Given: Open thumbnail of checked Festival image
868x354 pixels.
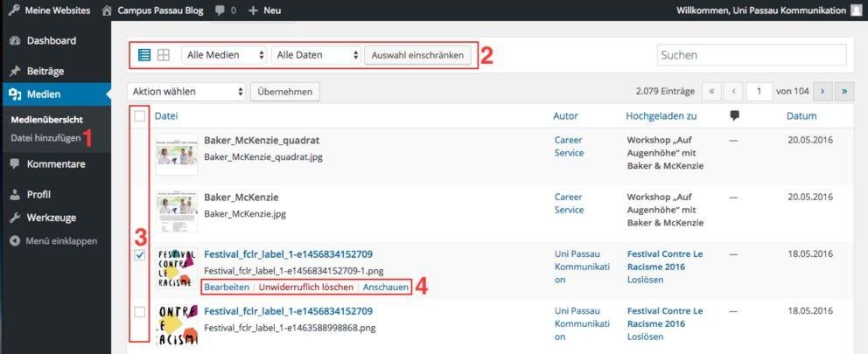Looking at the screenshot, I should coord(177,268).
